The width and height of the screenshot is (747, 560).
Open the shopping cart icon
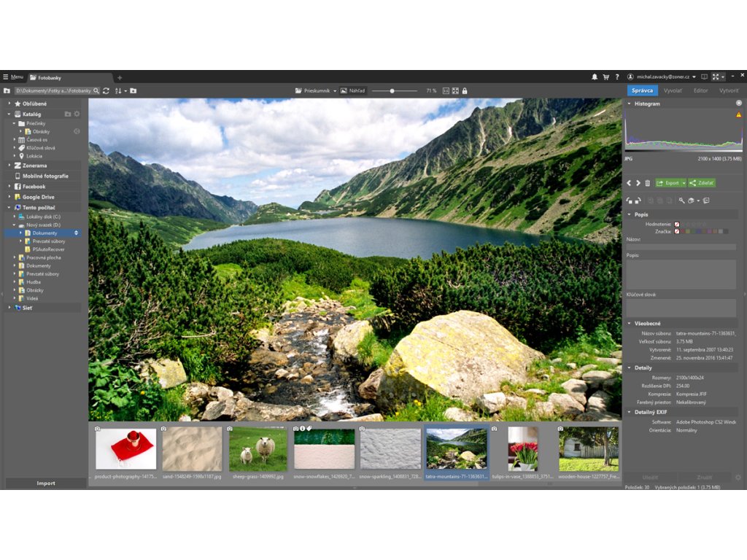(606, 77)
